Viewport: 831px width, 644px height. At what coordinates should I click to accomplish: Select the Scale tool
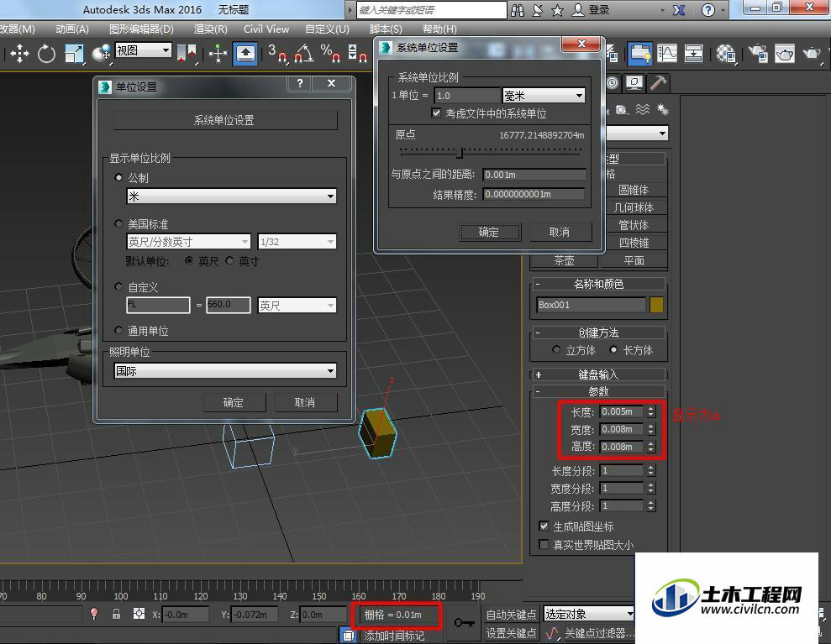pos(74,54)
